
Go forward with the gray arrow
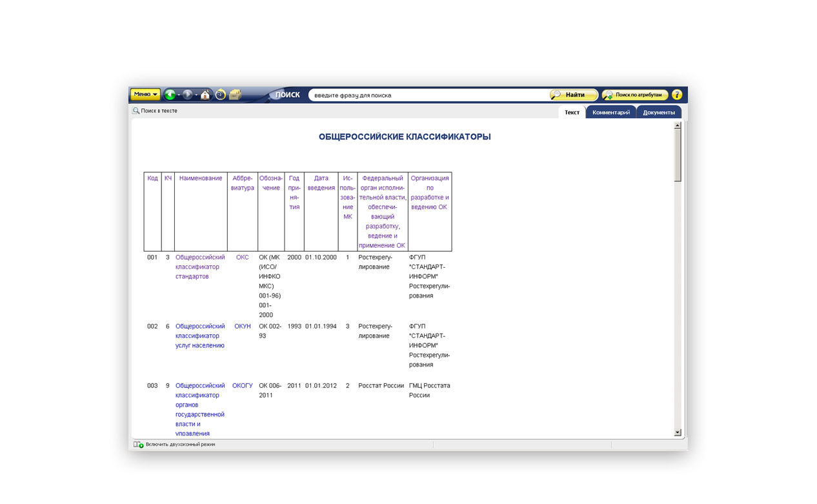(187, 95)
